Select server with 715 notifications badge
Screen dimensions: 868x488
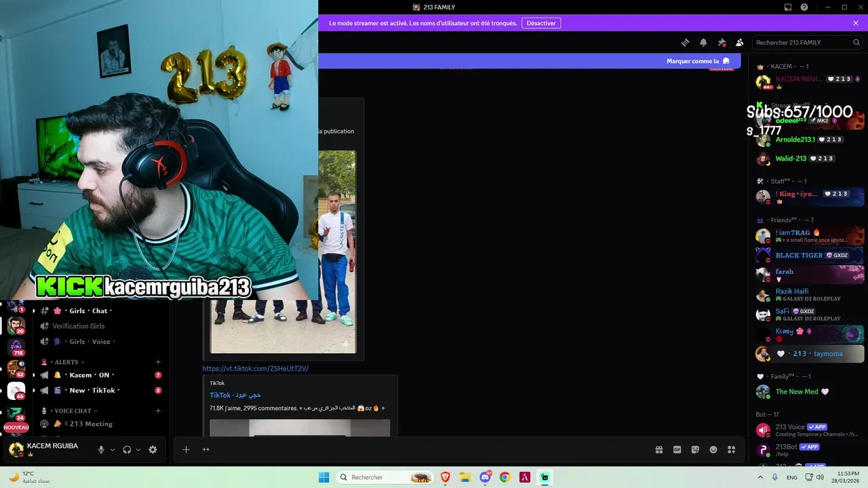[16, 347]
